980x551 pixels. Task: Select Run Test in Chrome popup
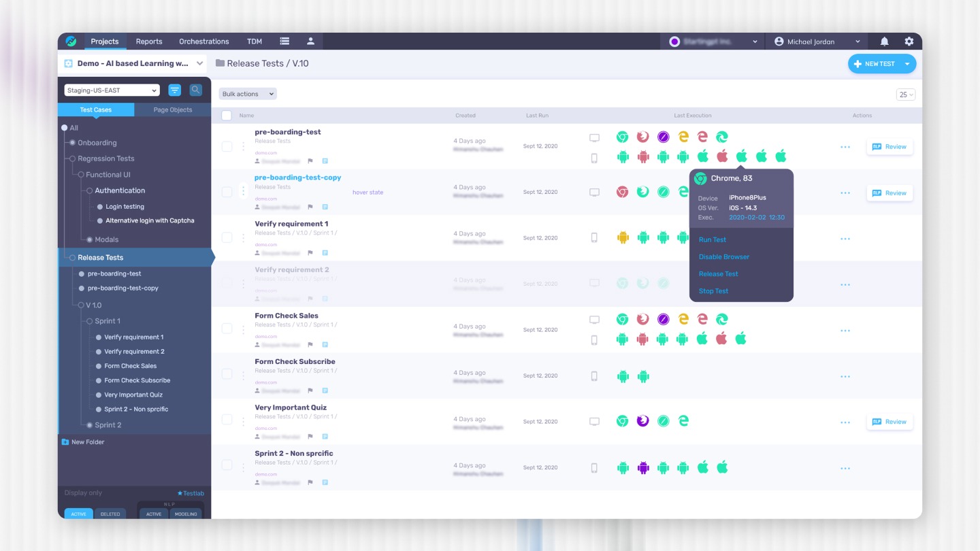[x=713, y=239]
